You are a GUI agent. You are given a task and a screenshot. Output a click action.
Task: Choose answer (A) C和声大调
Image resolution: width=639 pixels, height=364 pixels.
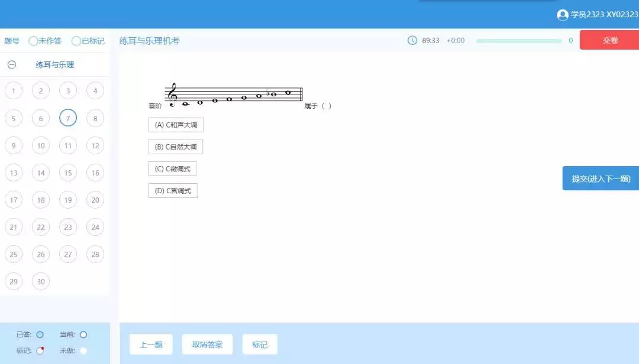point(176,125)
